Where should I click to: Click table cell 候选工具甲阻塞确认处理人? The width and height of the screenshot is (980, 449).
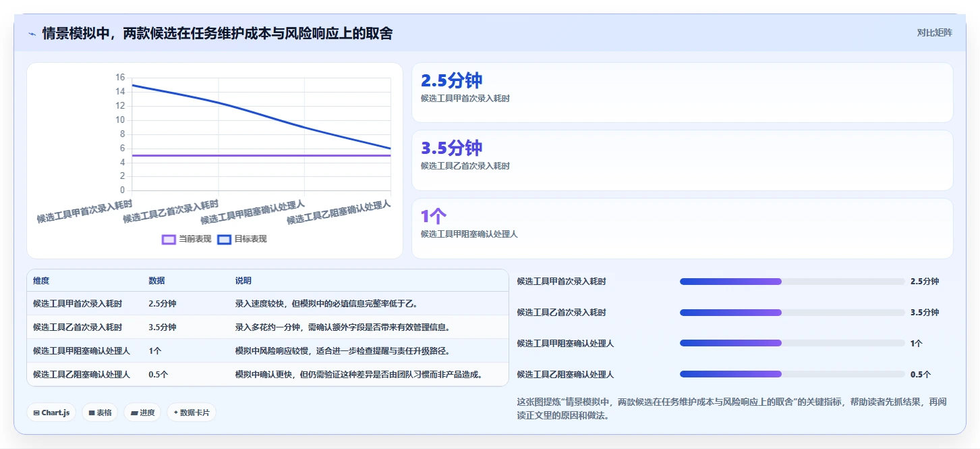[82, 351]
